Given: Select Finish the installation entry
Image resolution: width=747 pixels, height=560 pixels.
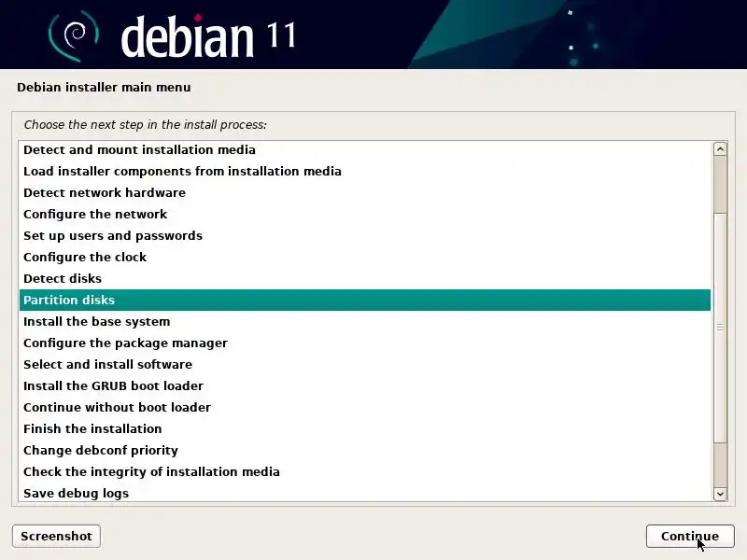Looking at the screenshot, I should (365, 428).
